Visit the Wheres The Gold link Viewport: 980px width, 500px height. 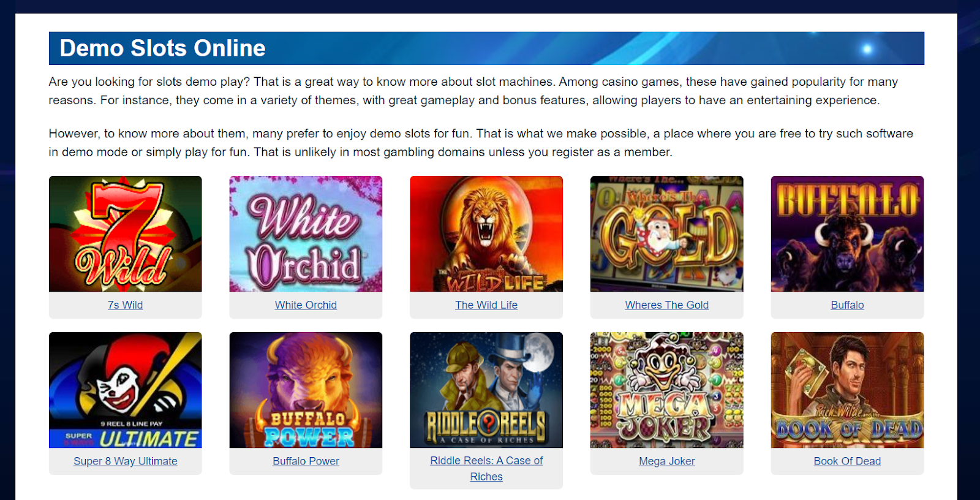pyautogui.click(x=667, y=305)
